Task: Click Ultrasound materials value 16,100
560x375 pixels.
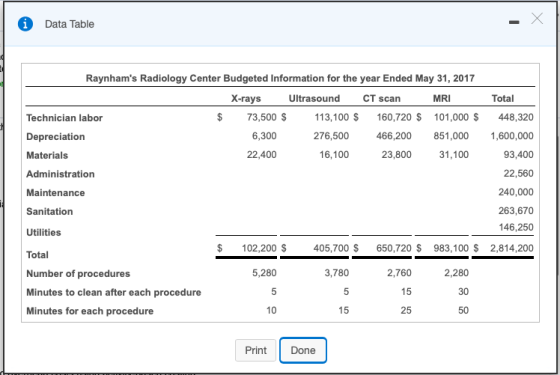Action: pos(334,155)
